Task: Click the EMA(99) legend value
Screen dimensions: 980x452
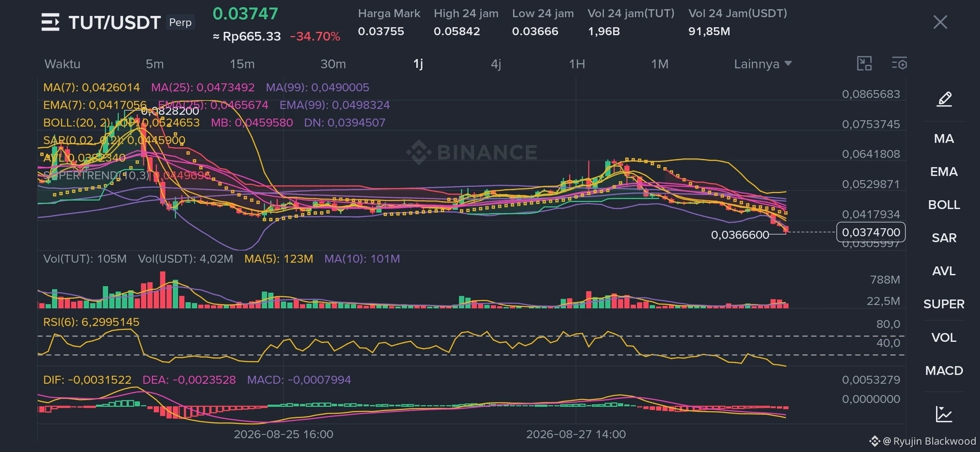Action: 335,105
